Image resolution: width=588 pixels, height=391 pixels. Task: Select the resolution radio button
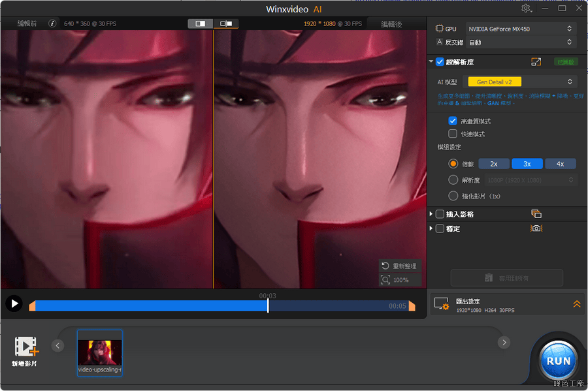(453, 180)
